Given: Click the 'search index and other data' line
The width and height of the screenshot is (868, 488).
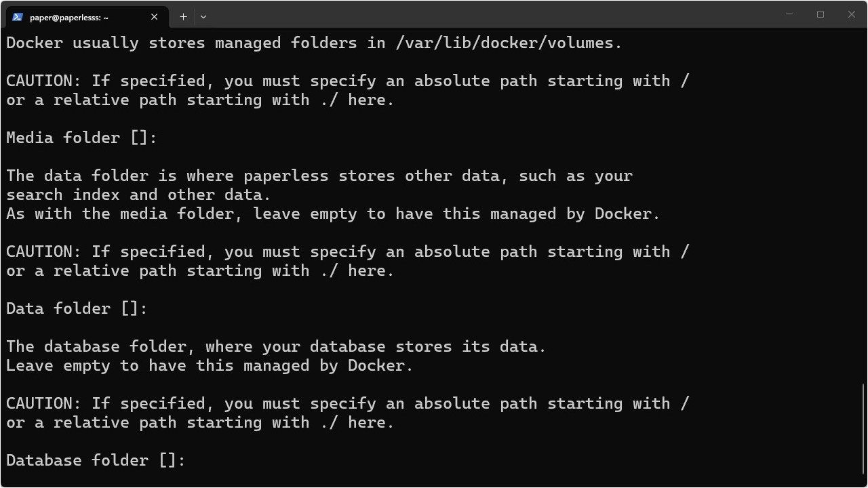Looking at the screenshot, I should coord(138,195).
